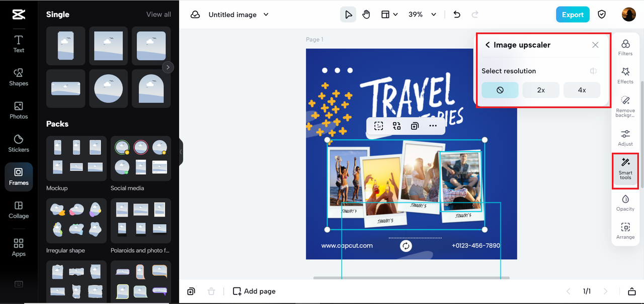
Task: Open the Adjust settings
Action: 625,138
